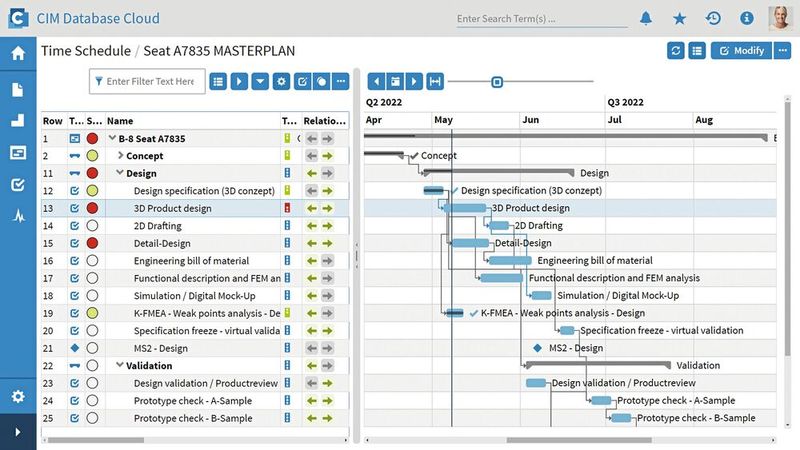Screen dimensions: 800x450
Task: Open history clock icon
Action: [713, 18]
